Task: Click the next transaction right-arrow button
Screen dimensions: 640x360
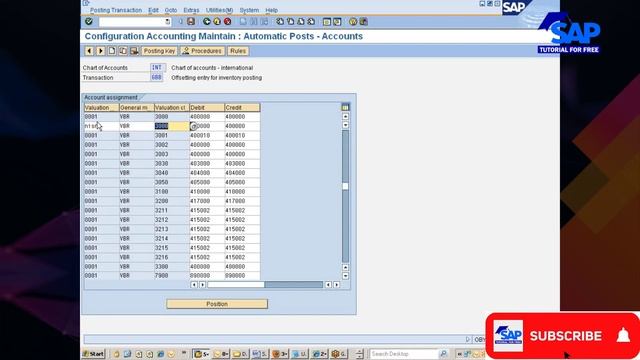Action: pos(100,51)
